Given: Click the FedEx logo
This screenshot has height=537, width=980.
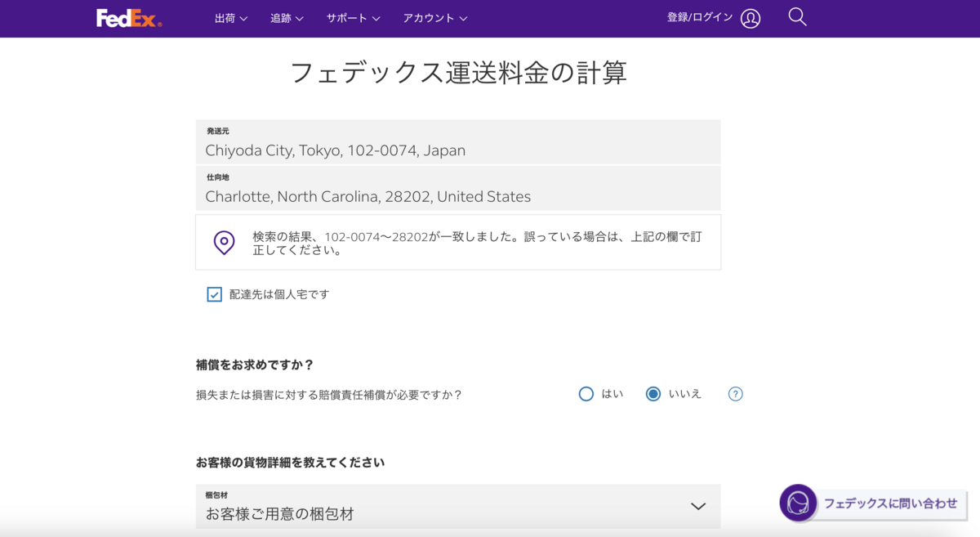Looking at the screenshot, I should coord(129,18).
